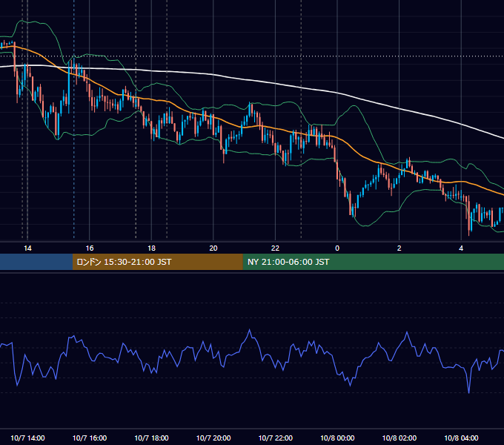
Task: Click the date label 10/8 00:00
Action: click(x=337, y=438)
